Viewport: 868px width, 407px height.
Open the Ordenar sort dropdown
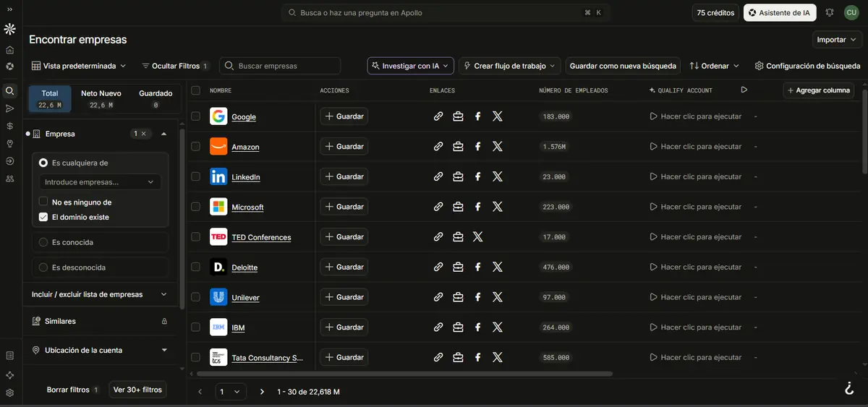tap(715, 65)
